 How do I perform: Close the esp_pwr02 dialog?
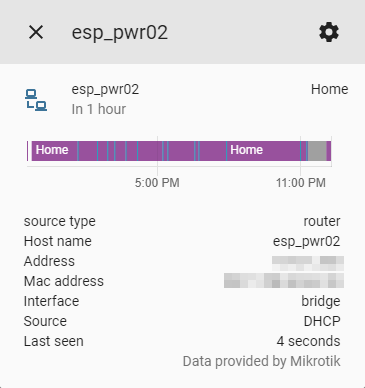[36, 32]
